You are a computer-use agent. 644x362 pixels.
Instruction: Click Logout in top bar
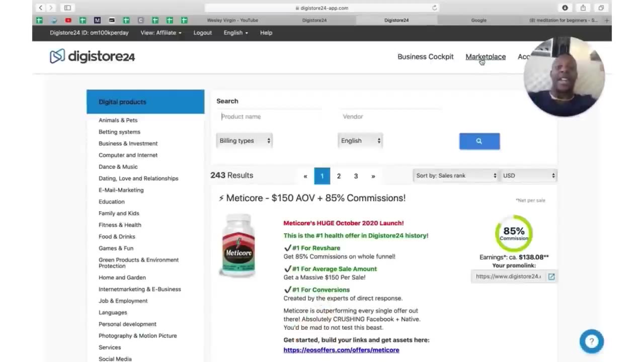pos(203,33)
